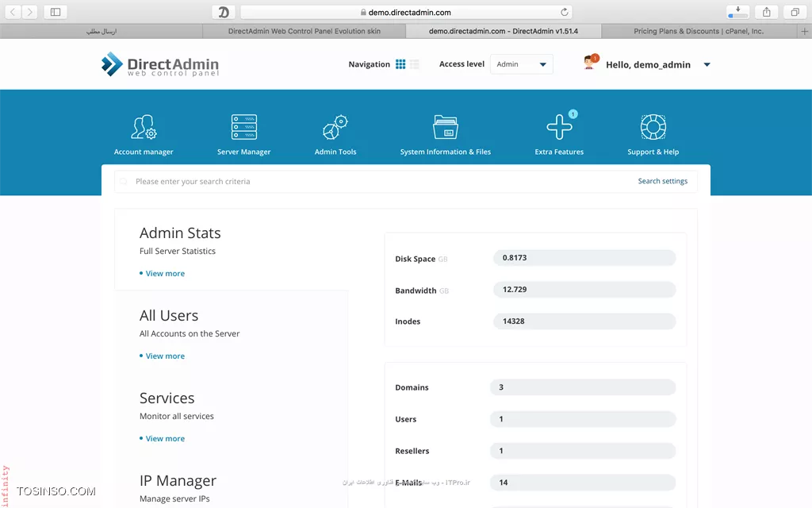Open Safari downloads list
This screenshot has height=508, width=812.
coord(738,12)
